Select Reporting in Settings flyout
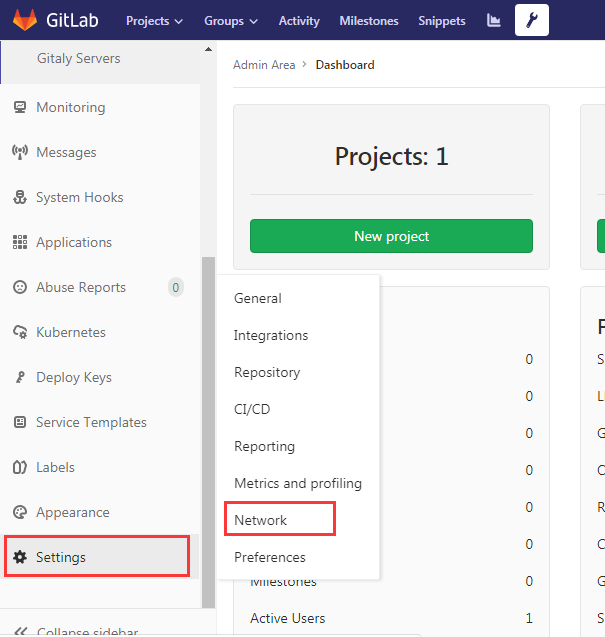Screen dimensions: 605x637 [x=264, y=446]
